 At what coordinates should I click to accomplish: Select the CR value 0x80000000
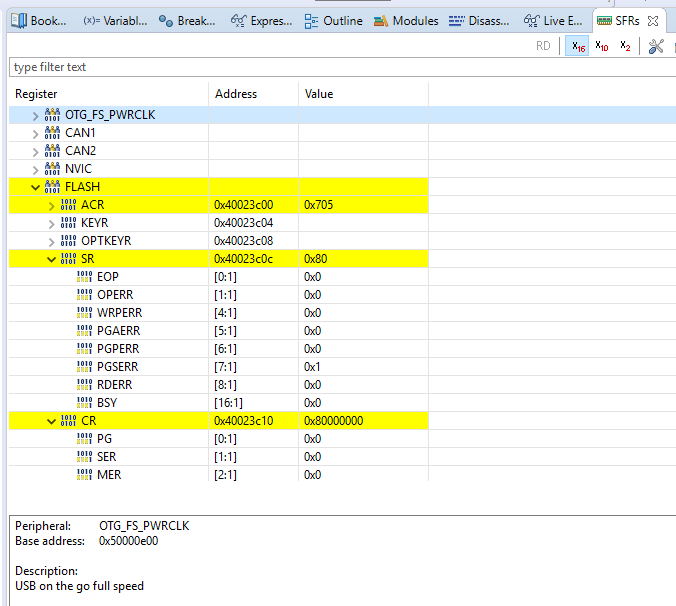(x=334, y=421)
